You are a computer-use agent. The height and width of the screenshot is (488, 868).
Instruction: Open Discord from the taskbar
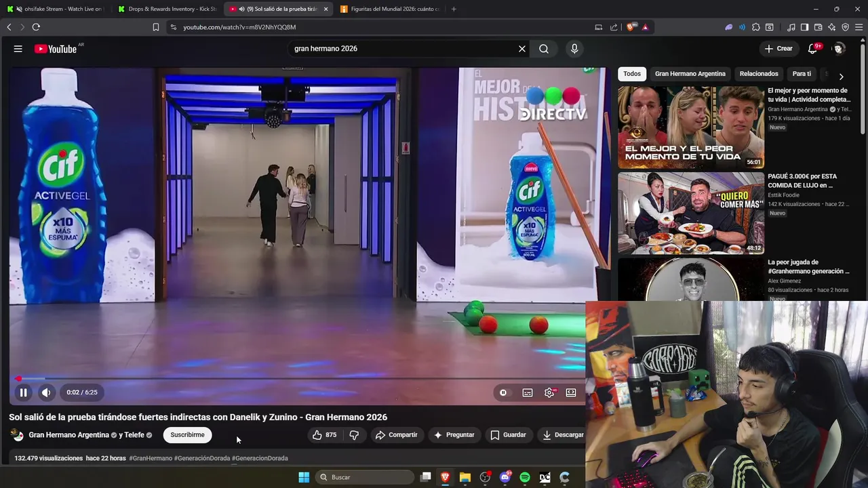point(505,477)
